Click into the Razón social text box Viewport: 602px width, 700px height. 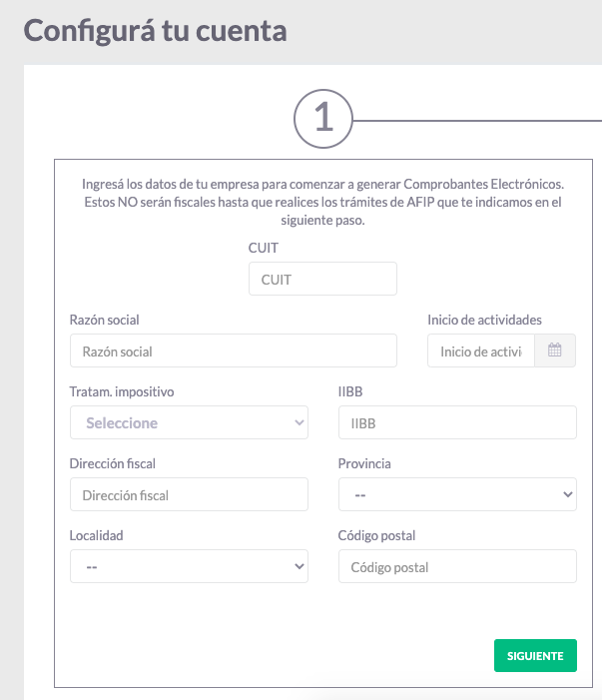pyautogui.click(x=233, y=350)
